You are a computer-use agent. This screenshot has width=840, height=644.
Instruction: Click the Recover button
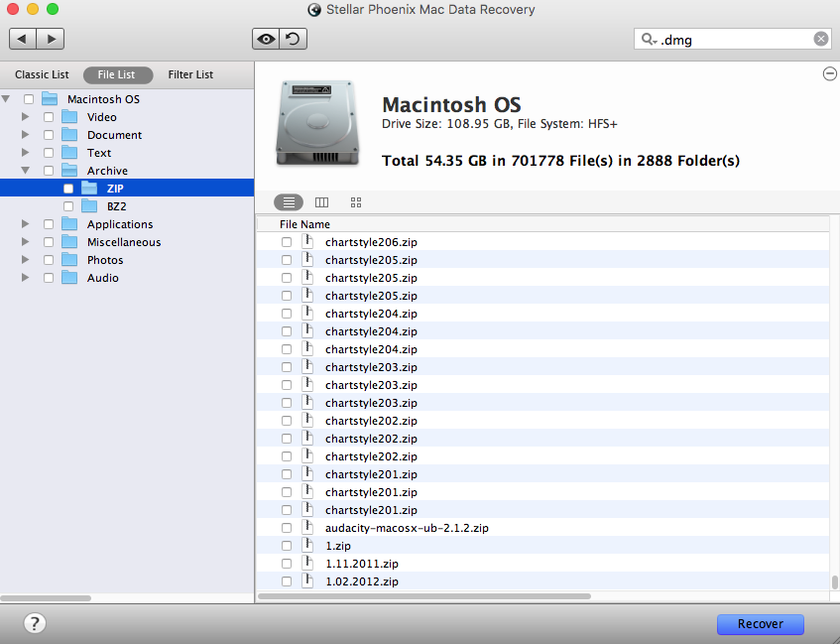coord(761,624)
